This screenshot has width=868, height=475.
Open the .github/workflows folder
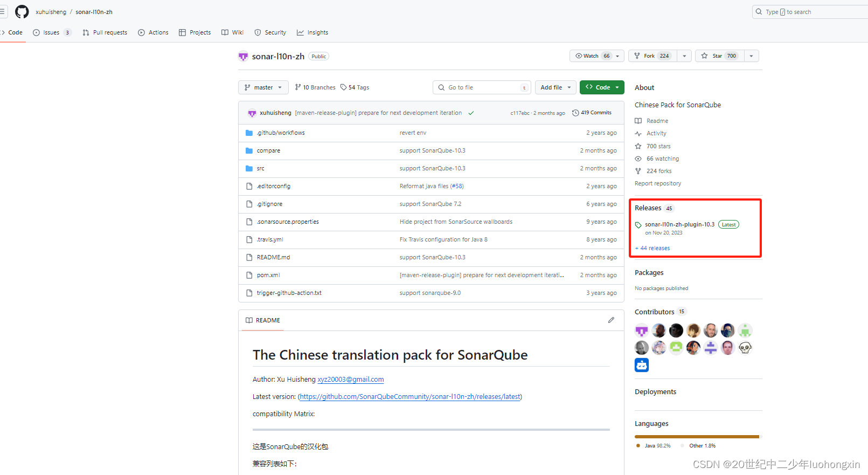(281, 133)
